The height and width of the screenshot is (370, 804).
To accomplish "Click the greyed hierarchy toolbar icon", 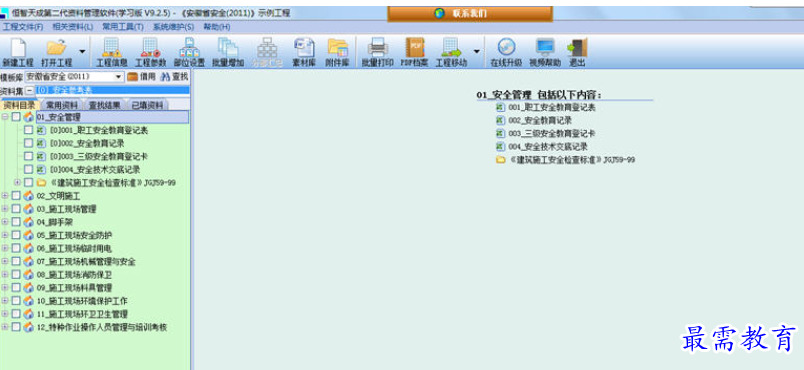I will click(267, 48).
